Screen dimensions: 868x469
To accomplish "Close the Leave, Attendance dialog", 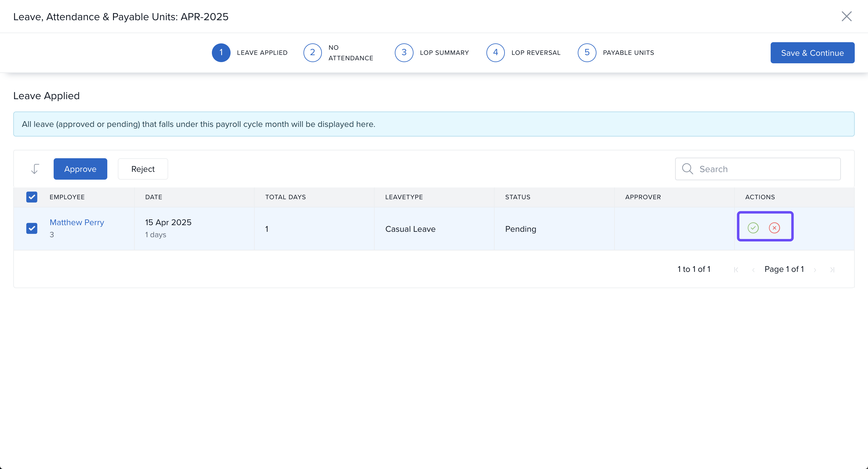I will coord(846,16).
